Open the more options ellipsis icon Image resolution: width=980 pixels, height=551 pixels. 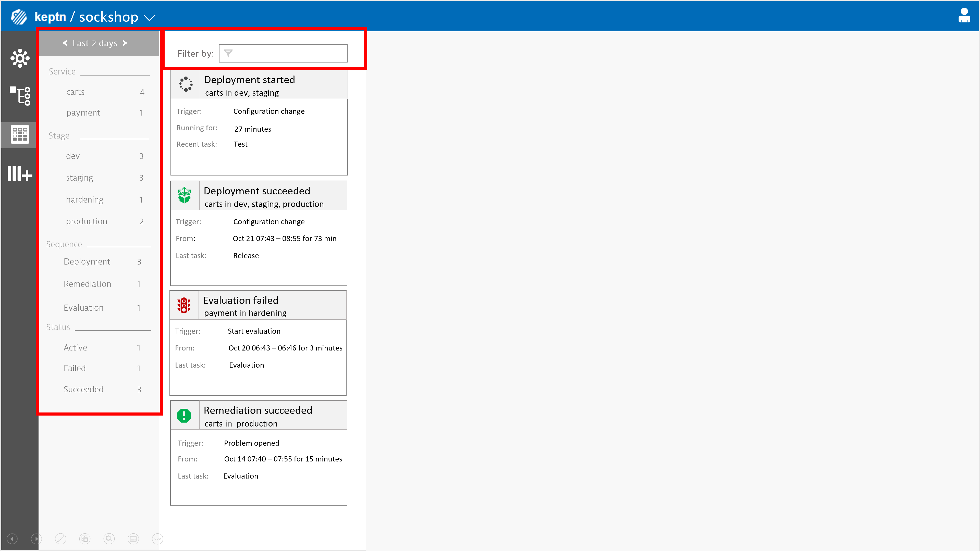coord(157,539)
